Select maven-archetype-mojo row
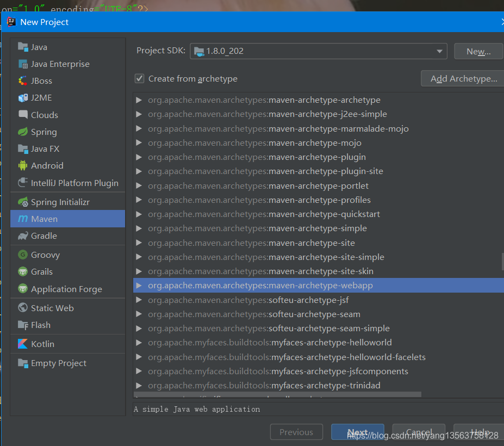 (319, 143)
